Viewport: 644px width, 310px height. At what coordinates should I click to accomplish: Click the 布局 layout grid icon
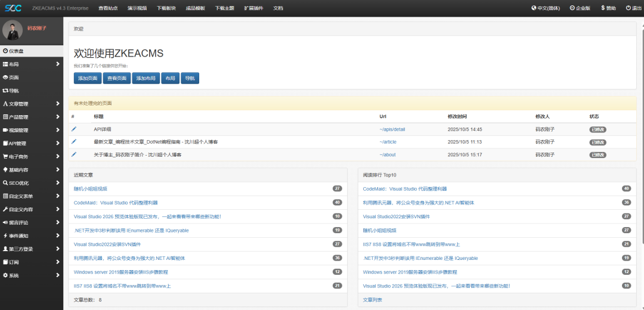click(5, 64)
